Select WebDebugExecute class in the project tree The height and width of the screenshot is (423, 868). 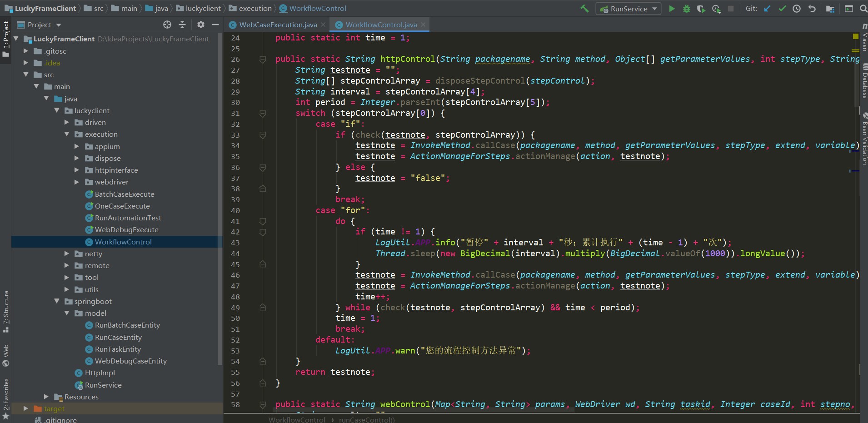coord(122,229)
